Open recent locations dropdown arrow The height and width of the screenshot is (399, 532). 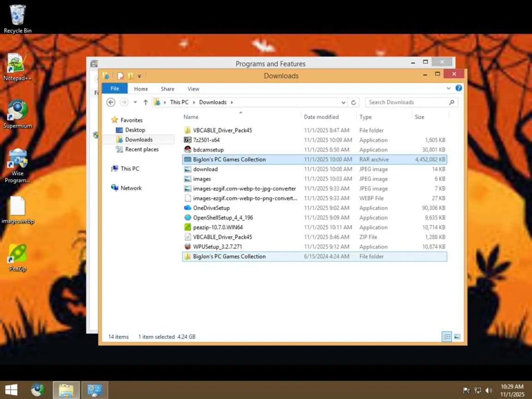(135, 102)
